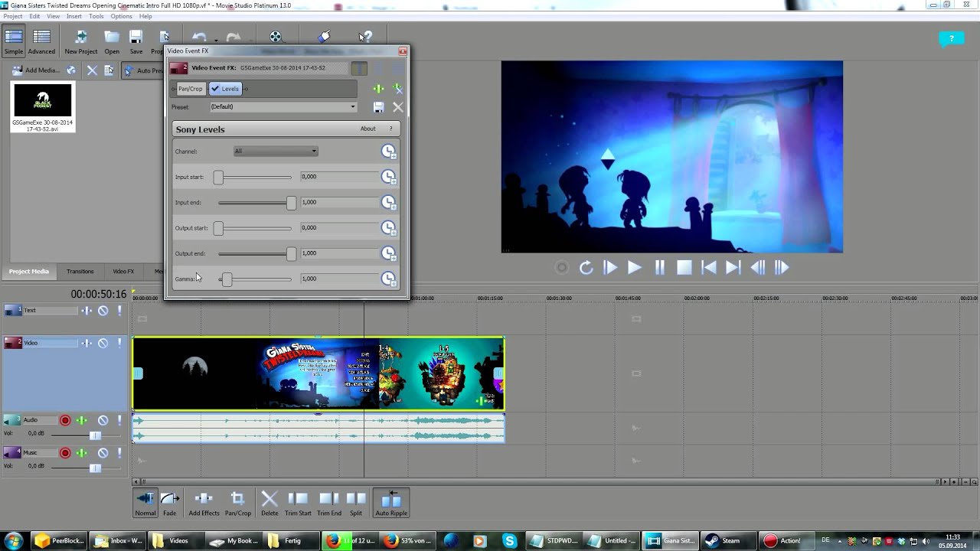Viewport: 980px width, 551px height.
Task: Click the get media from web globe icon
Action: click(71, 70)
